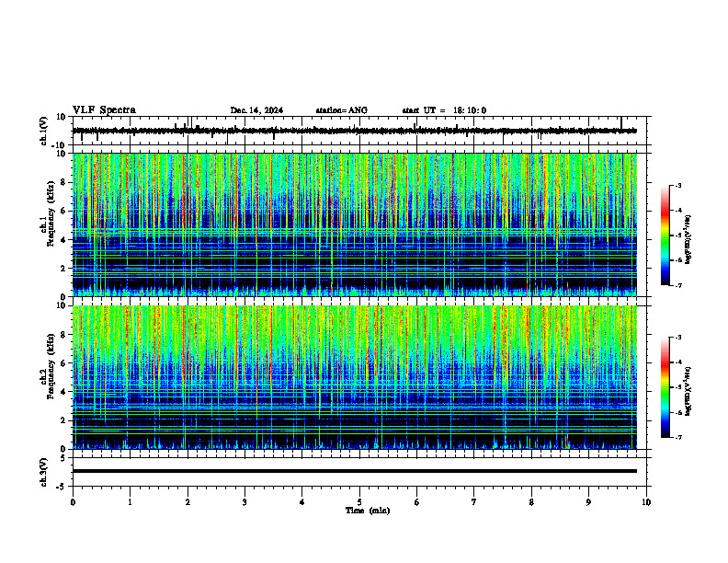Click tick label "3" on the Time axis
Screen dimensions: 728x563
click(245, 502)
